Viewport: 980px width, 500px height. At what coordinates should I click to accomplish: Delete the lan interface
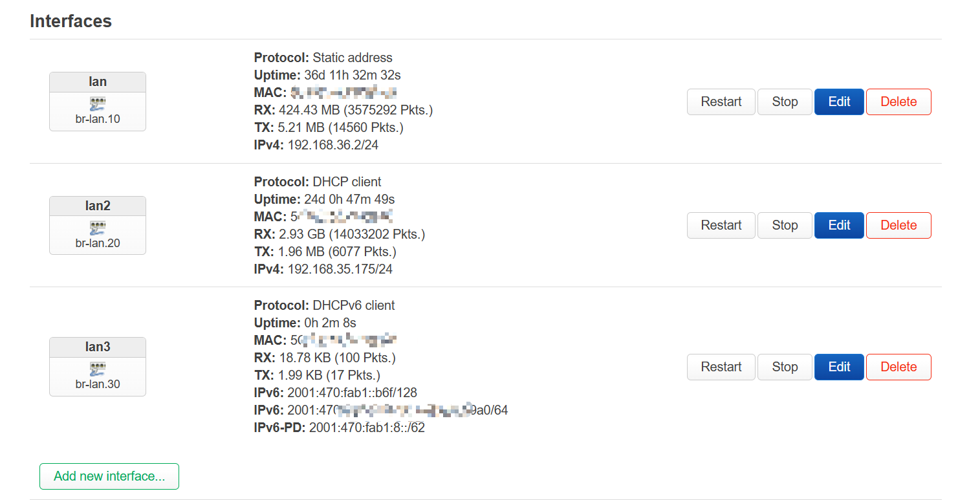pos(898,102)
